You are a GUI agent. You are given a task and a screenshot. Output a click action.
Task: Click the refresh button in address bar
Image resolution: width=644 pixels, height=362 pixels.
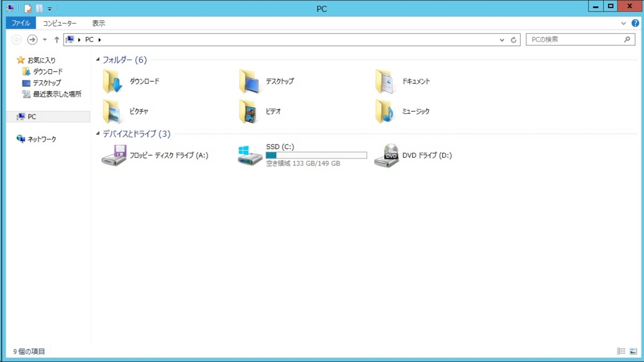click(x=513, y=40)
